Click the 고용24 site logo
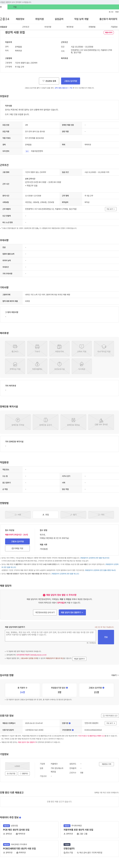The image size is (119, 868). pos(5,19)
